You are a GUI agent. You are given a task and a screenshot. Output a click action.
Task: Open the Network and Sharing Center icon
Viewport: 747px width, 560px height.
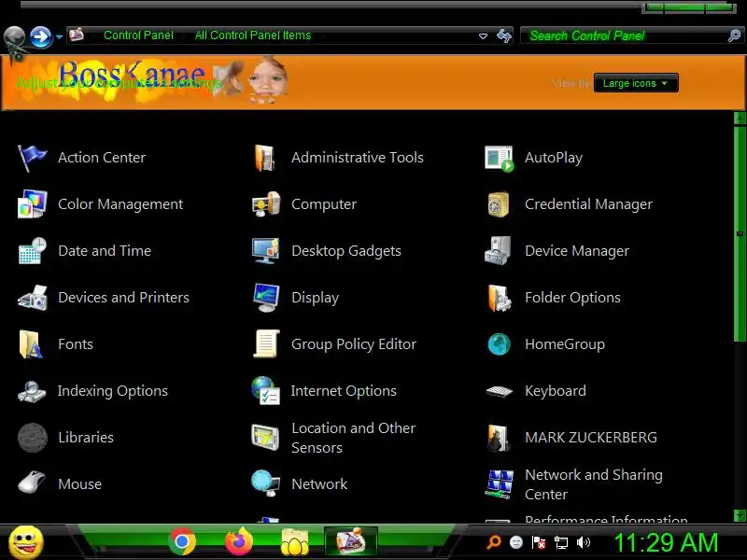click(499, 484)
